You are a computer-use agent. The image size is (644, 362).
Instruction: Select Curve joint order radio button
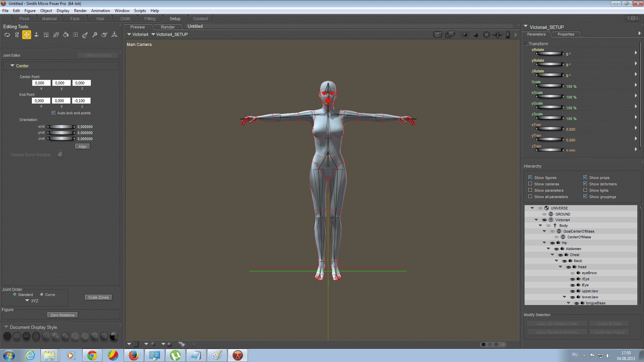42,294
